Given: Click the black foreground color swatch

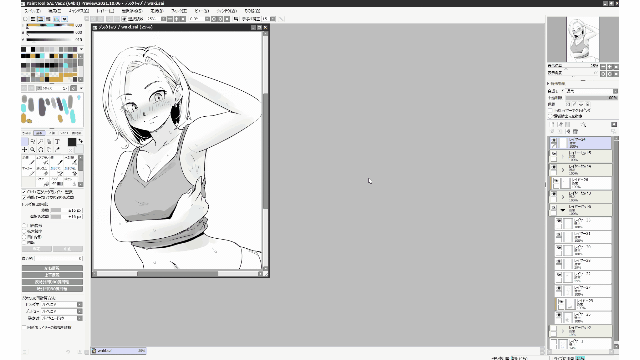Looking at the screenshot, I should [x=72, y=142].
